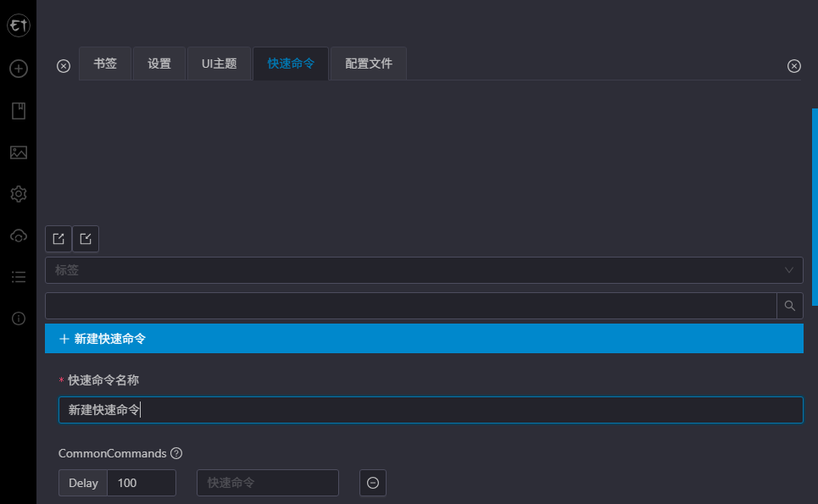Open the wallpaper image icon in sidebar

(x=18, y=152)
